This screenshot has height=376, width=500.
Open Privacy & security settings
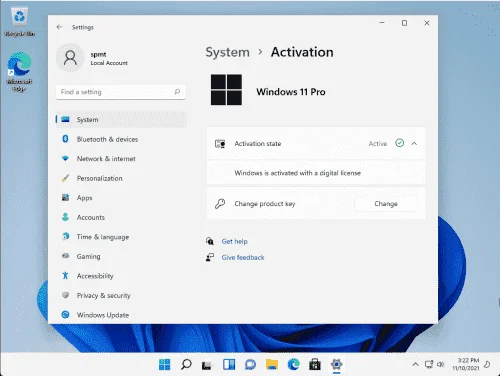[121, 295]
